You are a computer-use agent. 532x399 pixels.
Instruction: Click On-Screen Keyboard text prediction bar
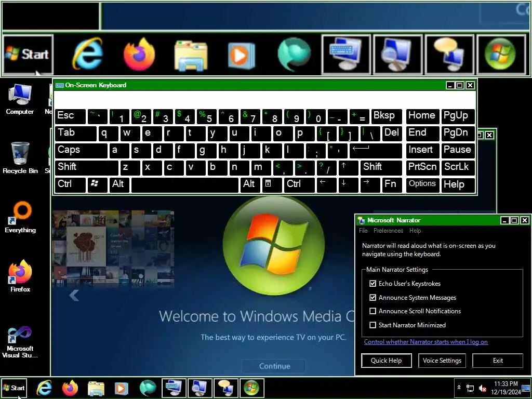click(x=264, y=99)
